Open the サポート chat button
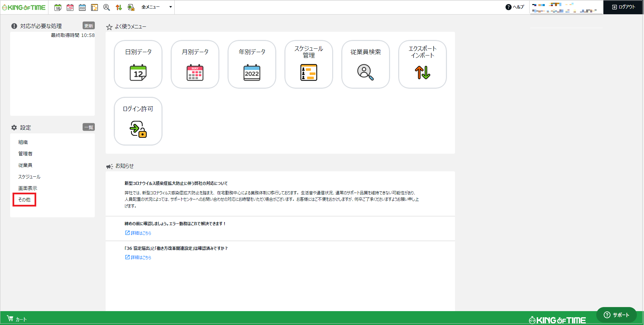This screenshot has height=325, width=644. click(616, 315)
